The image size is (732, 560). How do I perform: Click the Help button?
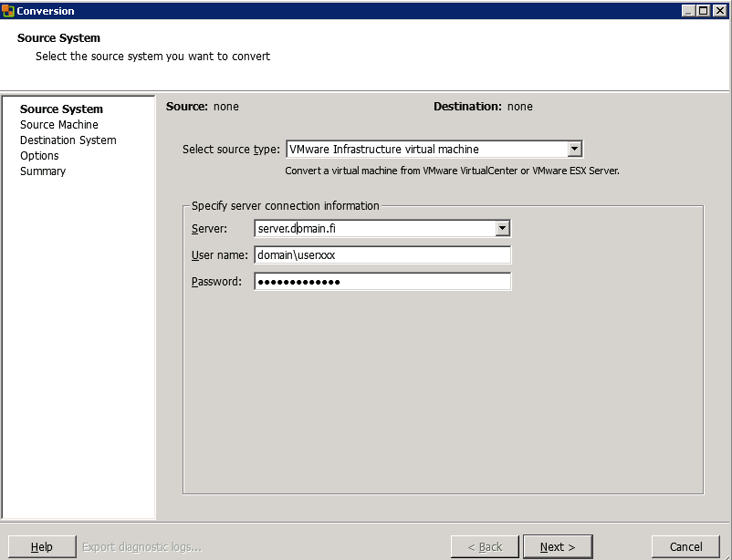[42, 546]
